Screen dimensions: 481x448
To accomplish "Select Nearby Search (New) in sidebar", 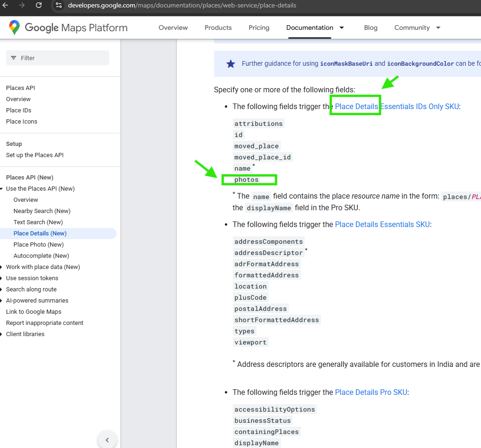I will [42, 211].
